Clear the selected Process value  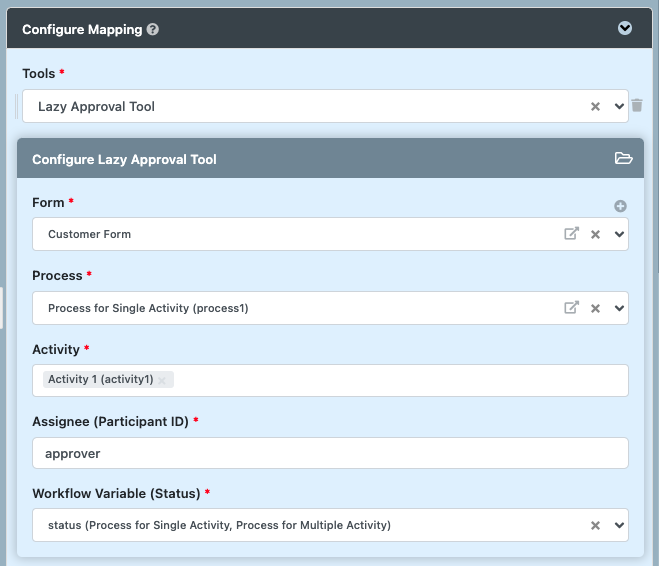click(x=595, y=308)
